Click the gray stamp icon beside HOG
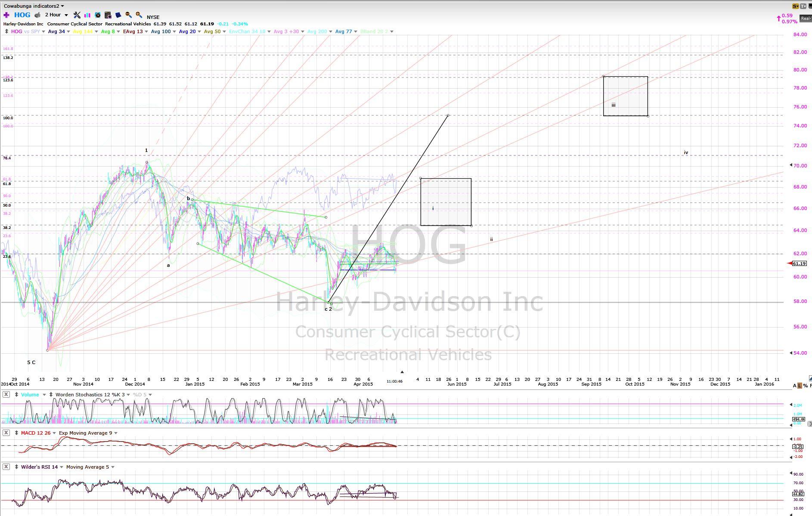 37,15
